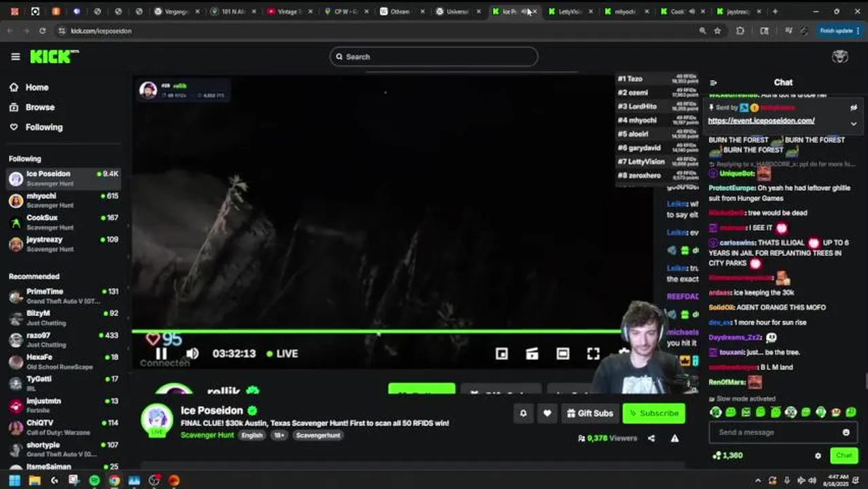Viewport: 868px width, 489px height.
Task: Open jaystreazy channel in Following list
Action: click(x=64, y=243)
